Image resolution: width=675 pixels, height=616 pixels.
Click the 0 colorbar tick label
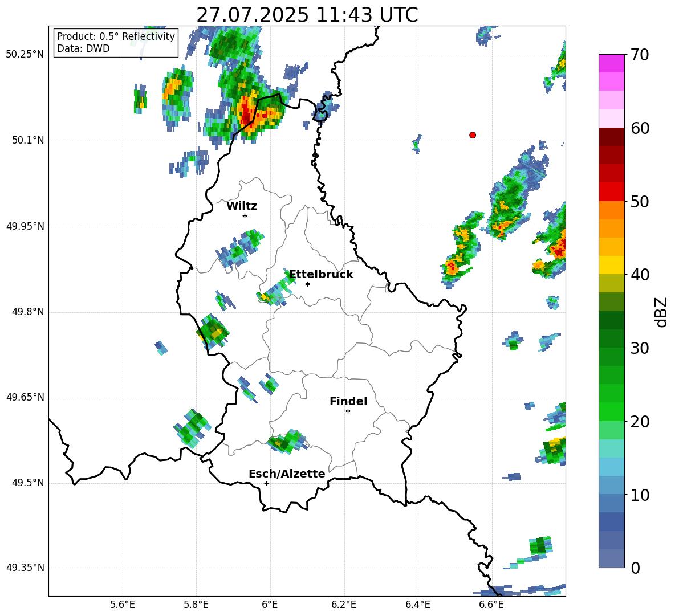[635, 568]
